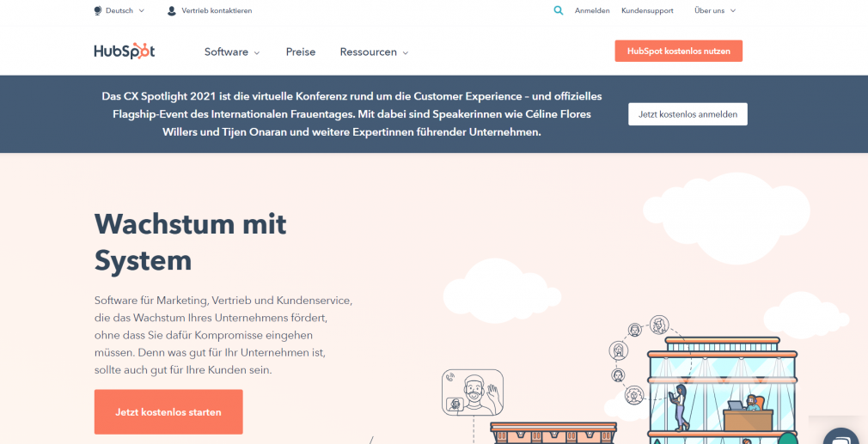Click the CX Spotlight 2021 banner text
868x444 pixels.
click(352, 114)
